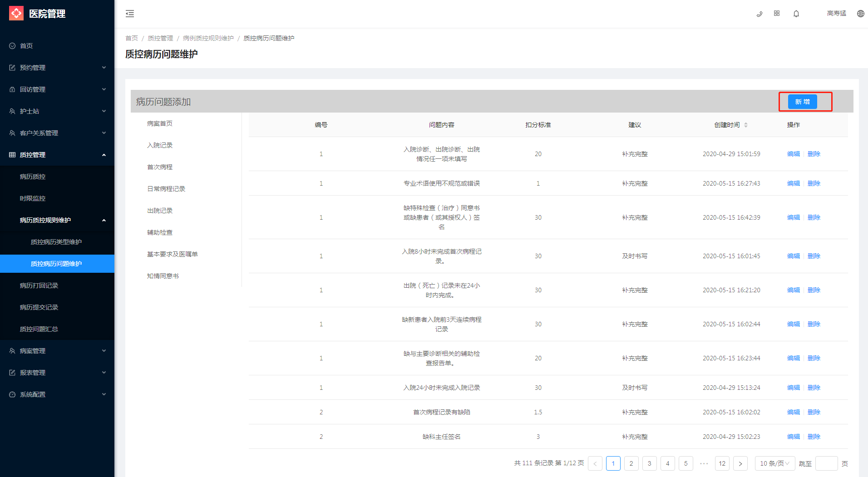Select the 日常病程记录 category
Image resolution: width=868 pixels, height=477 pixels.
point(166,189)
